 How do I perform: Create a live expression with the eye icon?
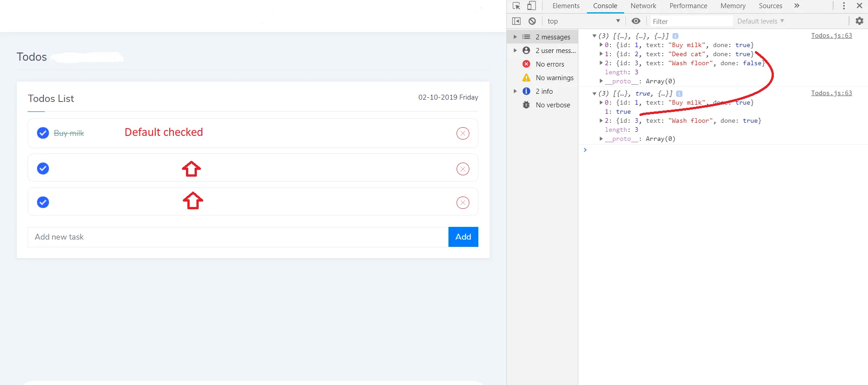pyautogui.click(x=636, y=21)
